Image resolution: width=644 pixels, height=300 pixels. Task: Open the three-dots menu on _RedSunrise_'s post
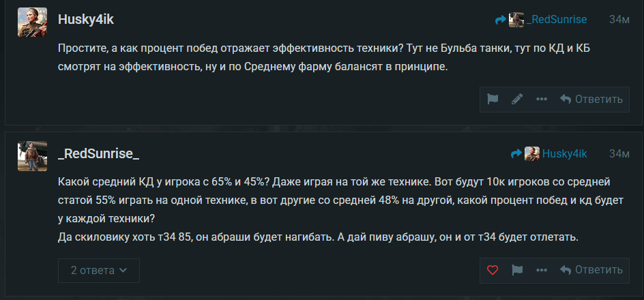[542, 270]
